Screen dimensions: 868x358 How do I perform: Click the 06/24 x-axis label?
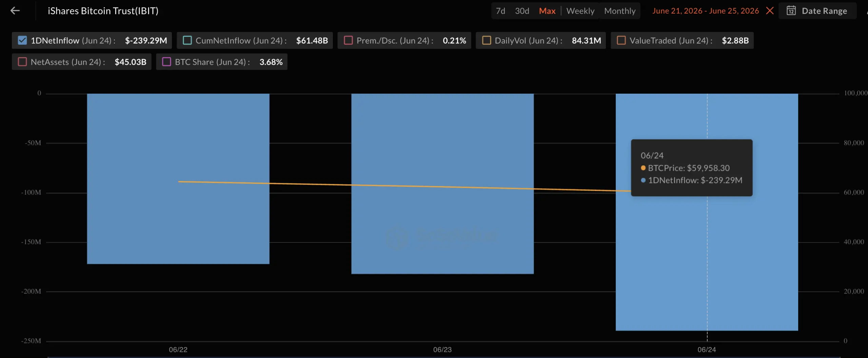click(x=707, y=350)
